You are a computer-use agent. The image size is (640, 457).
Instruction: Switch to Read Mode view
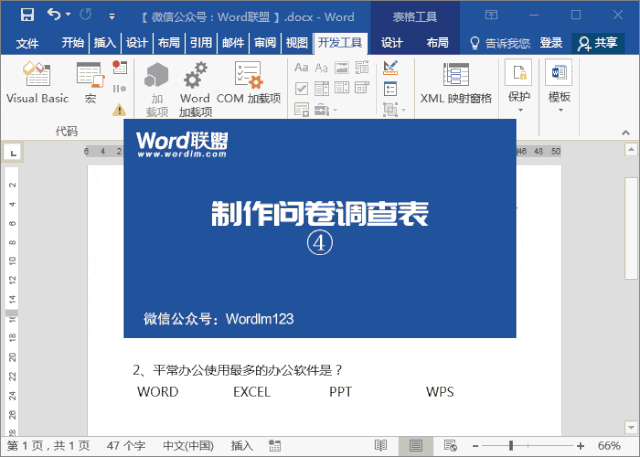click(380, 446)
